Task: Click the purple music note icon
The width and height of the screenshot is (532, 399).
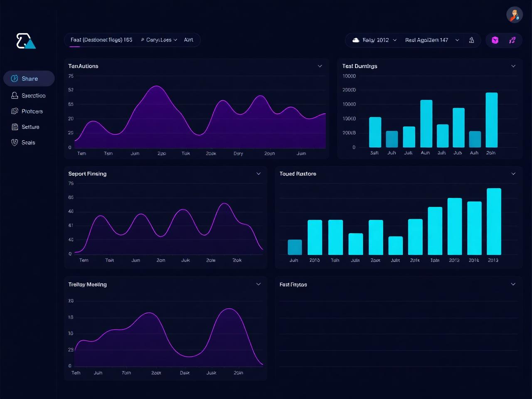Action: coord(512,40)
